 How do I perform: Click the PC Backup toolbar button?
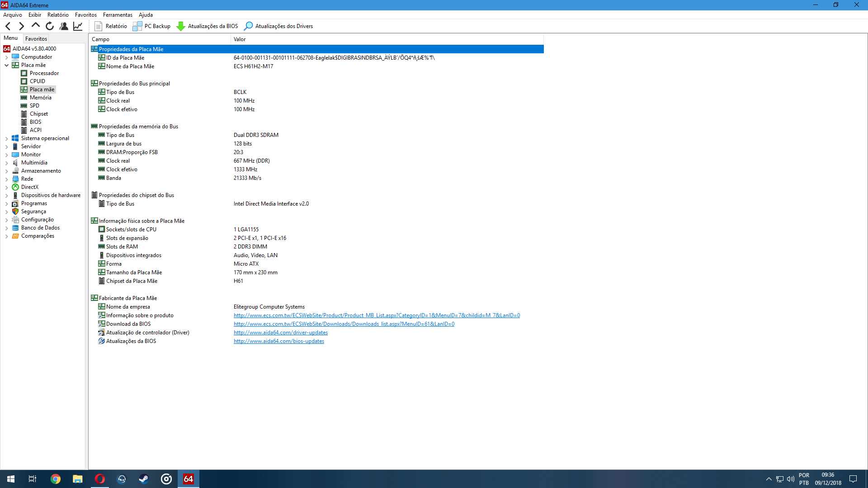pos(151,26)
